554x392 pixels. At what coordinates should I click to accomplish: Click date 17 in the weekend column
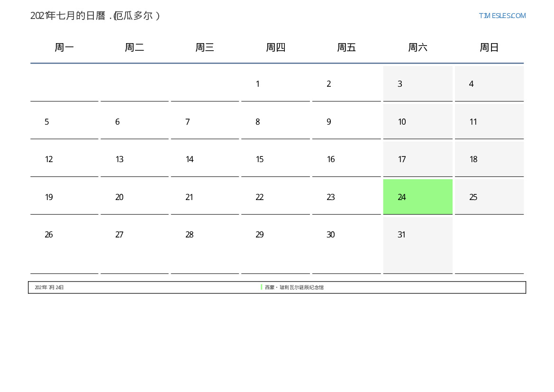pos(402,159)
